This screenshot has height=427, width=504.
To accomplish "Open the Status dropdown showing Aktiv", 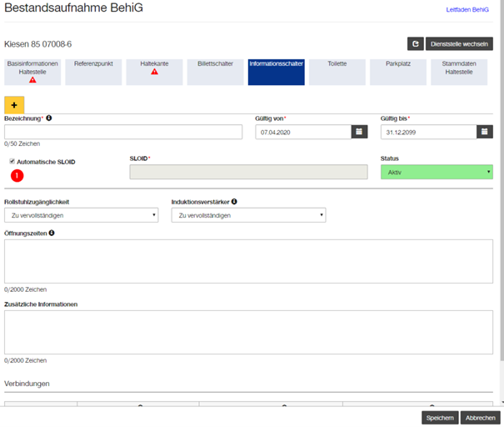I will 437,172.
